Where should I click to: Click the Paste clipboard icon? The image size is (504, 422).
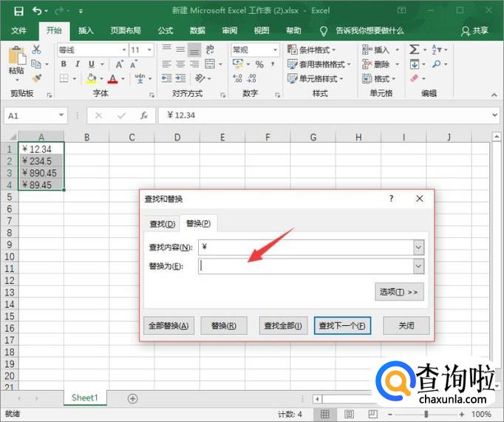click(17, 56)
